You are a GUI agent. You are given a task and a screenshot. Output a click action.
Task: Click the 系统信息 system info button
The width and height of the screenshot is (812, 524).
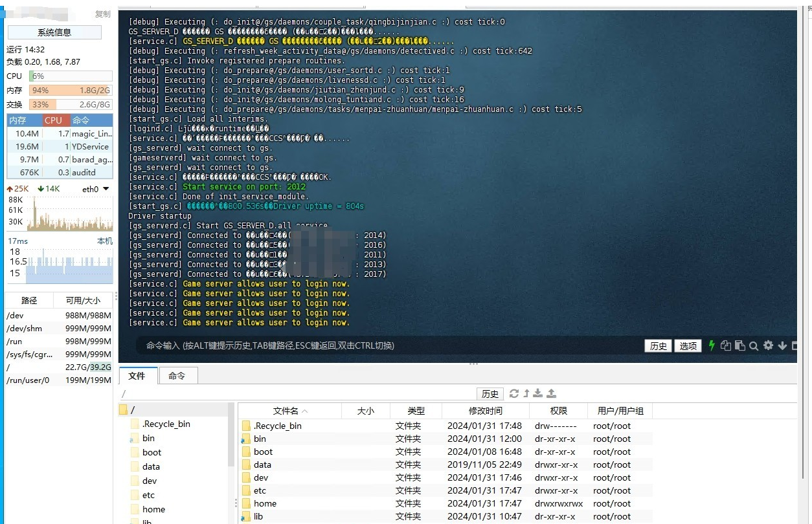point(54,32)
